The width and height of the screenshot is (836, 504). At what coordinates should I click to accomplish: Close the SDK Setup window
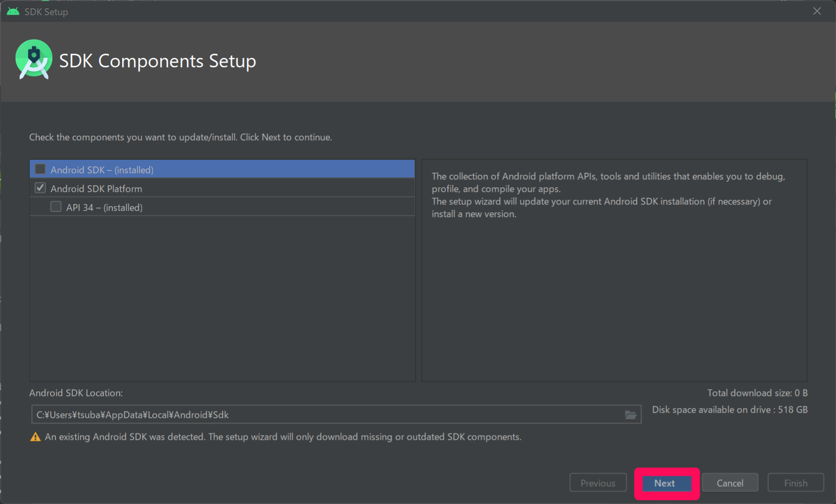tap(817, 11)
